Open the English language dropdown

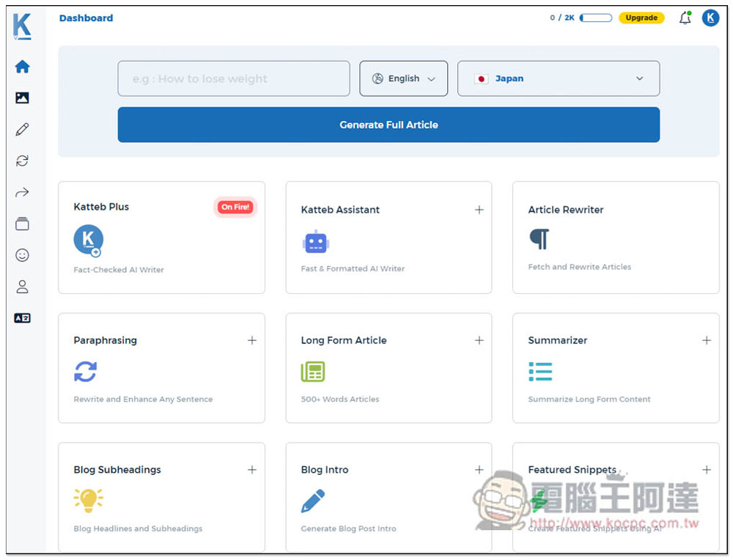point(403,78)
